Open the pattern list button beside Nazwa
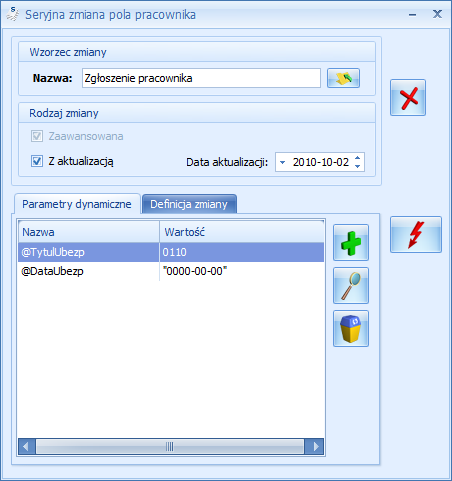The image size is (452, 481). coord(343,78)
